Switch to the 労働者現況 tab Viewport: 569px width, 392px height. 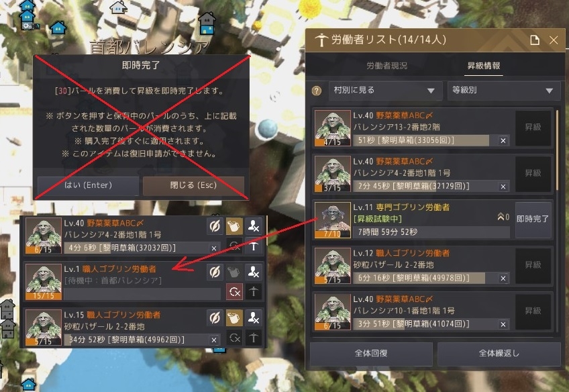pos(387,66)
